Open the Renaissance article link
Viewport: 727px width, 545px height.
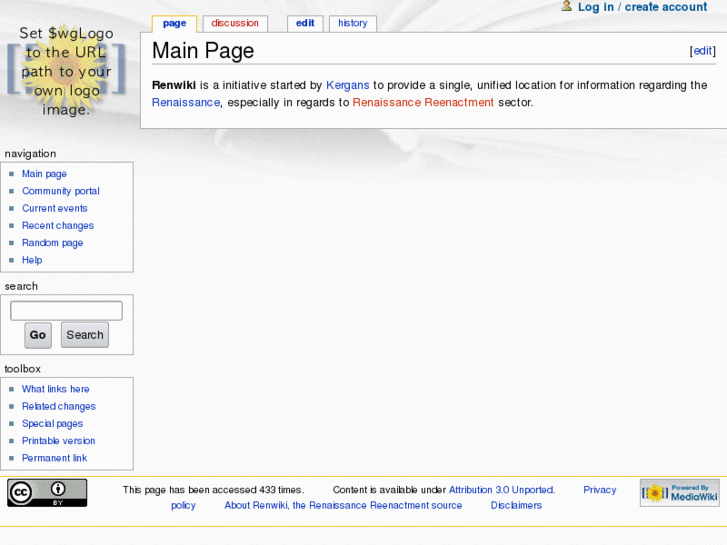coord(186,103)
